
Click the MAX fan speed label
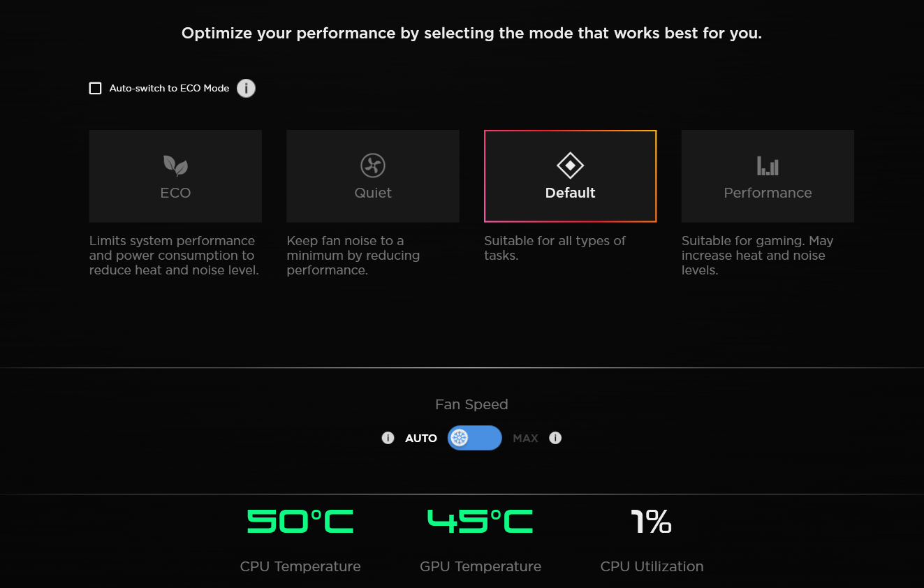point(525,438)
